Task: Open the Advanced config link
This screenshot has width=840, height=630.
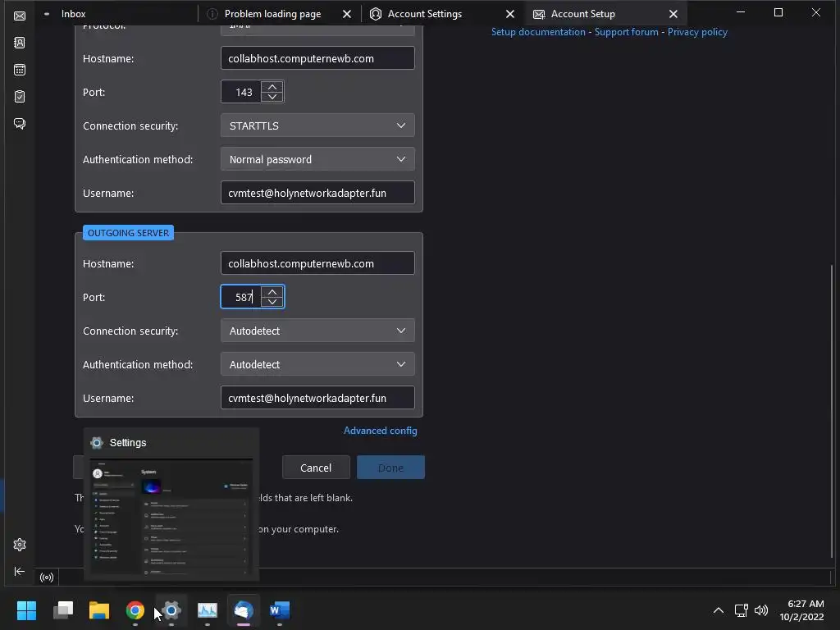Action: [x=381, y=430]
